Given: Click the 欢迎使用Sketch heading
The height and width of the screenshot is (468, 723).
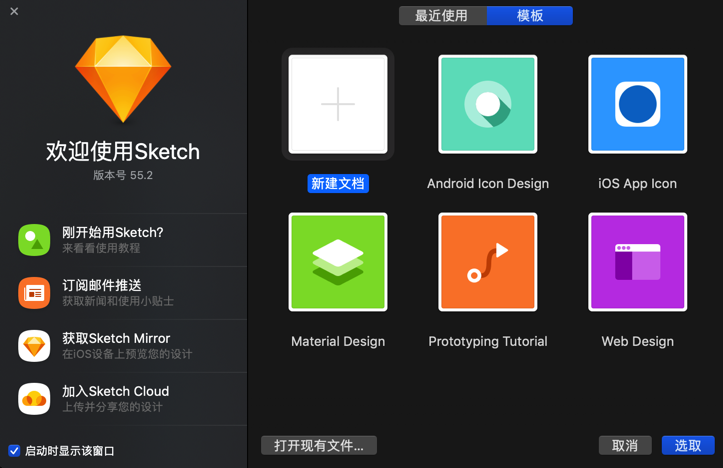Looking at the screenshot, I should coord(123,152).
